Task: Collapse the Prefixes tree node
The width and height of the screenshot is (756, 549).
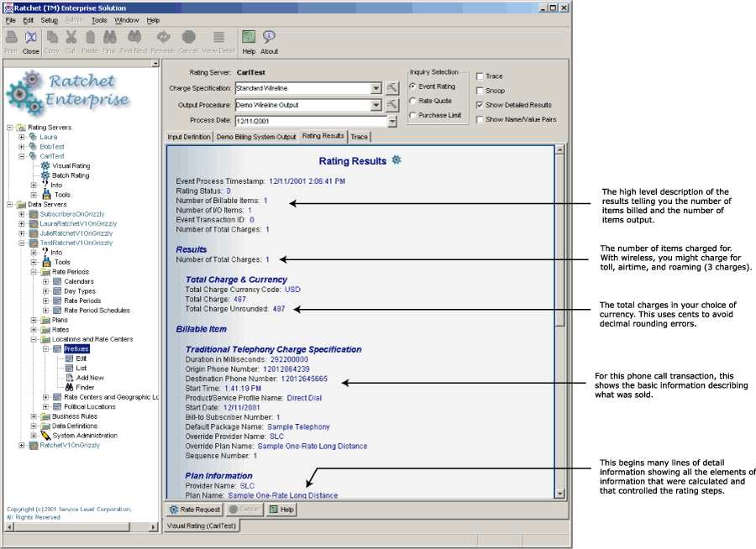Action: tap(46, 349)
